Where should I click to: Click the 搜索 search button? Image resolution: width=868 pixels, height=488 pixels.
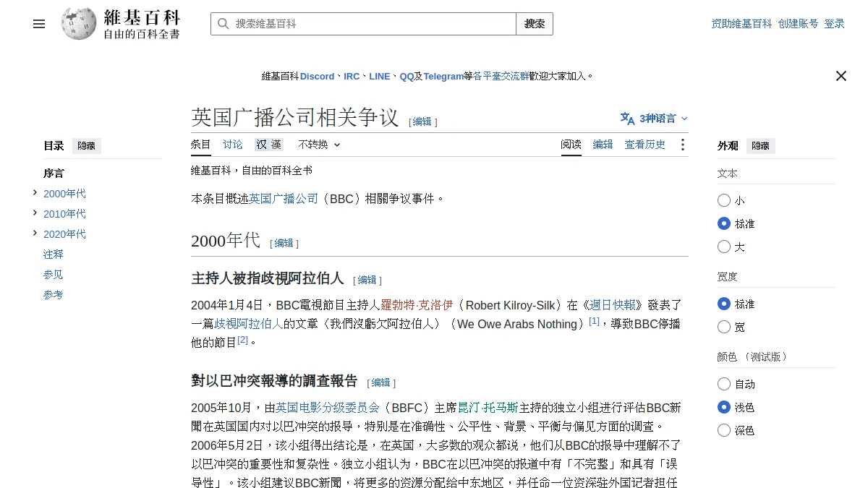click(535, 24)
